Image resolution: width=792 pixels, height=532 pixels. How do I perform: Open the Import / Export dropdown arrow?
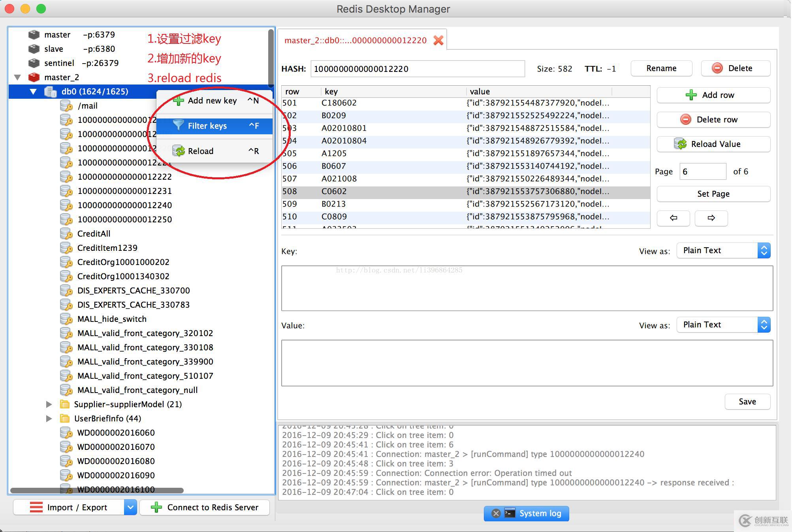click(130, 507)
